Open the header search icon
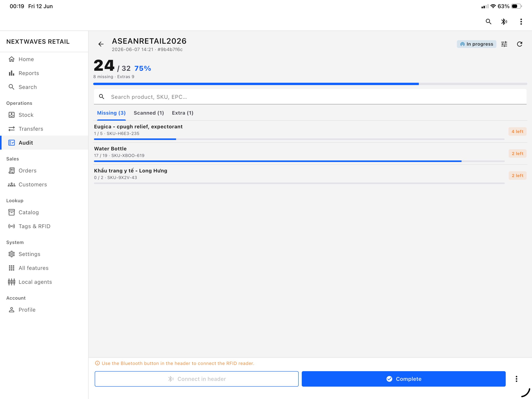This screenshot has width=532, height=399. pos(488,22)
